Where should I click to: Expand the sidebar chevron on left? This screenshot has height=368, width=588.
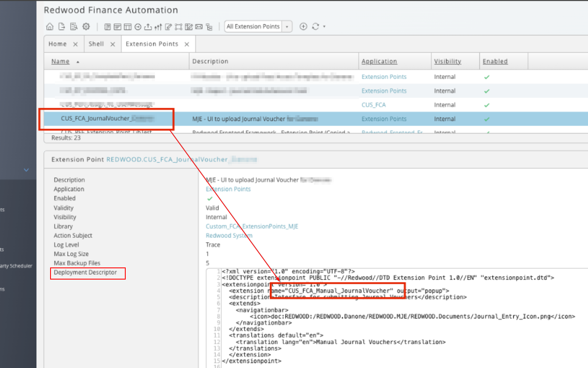point(26,170)
